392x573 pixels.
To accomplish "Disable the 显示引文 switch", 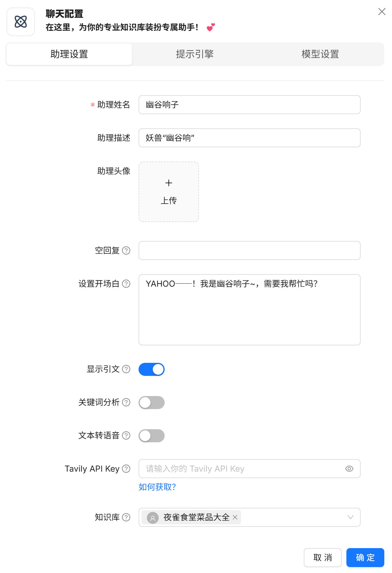I will (152, 369).
